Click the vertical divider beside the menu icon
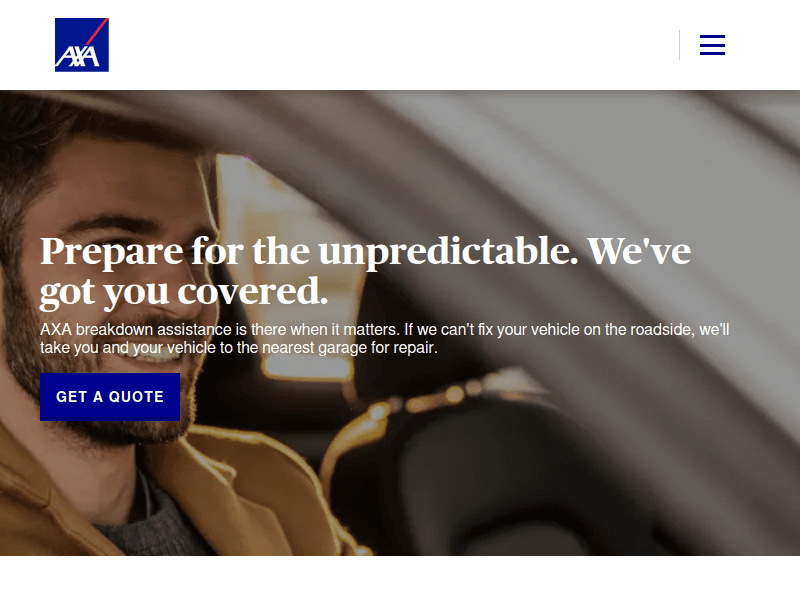The width and height of the screenshot is (800, 600). [x=680, y=45]
